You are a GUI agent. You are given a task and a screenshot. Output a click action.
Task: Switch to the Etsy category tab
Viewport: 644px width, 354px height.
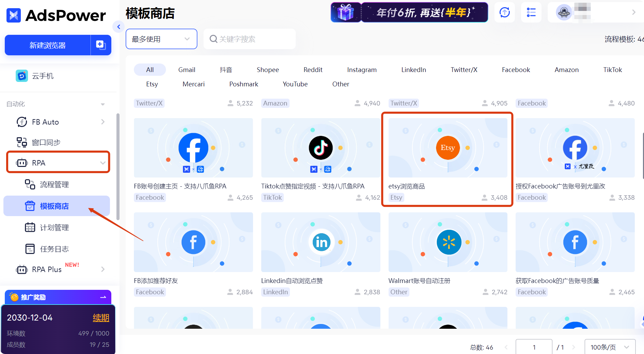point(152,84)
